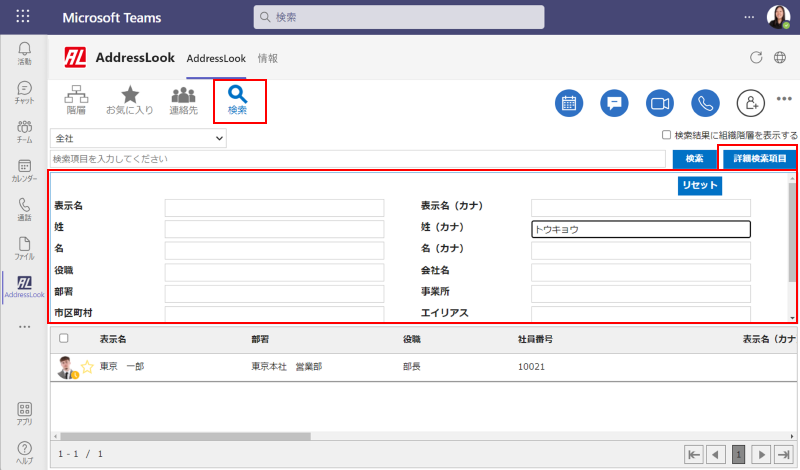Open the more options ellipsis next to add contact
This screenshot has width=800, height=470.
click(x=785, y=102)
